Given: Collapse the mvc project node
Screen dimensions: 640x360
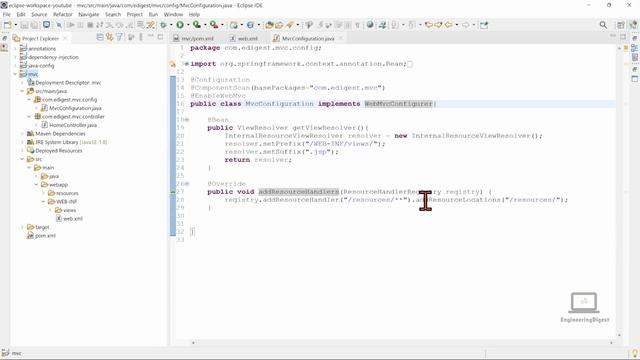Looking at the screenshot, I should (16, 74).
